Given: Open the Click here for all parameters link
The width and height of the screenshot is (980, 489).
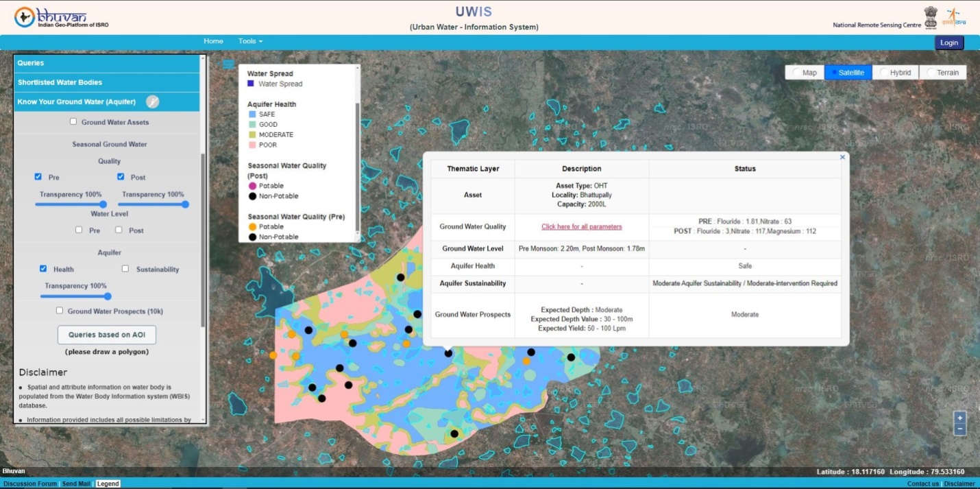Looking at the screenshot, I should coord(582,226).
